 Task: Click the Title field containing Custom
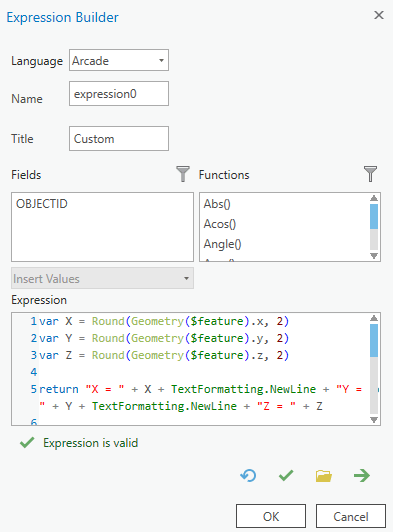(119, 138)
